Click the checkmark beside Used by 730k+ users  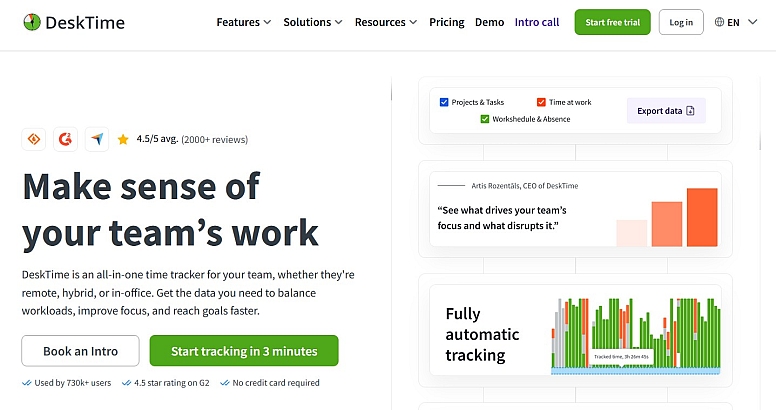(27, 383)
